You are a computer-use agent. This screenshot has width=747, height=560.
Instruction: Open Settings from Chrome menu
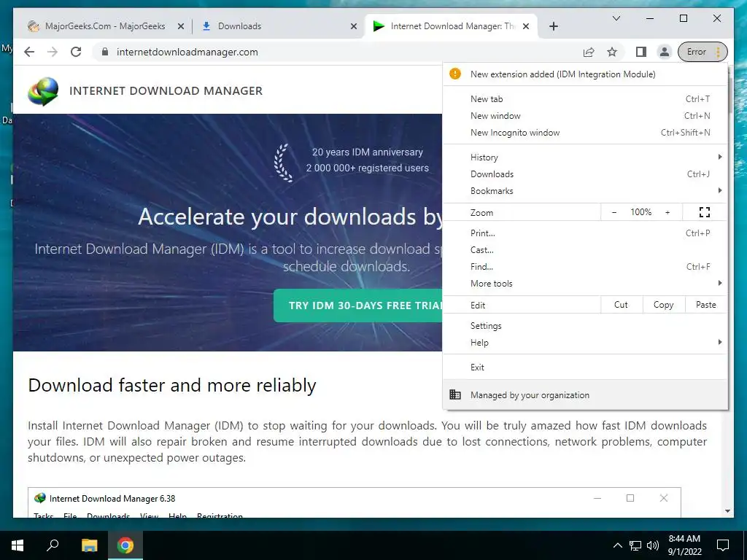(584, 326)
